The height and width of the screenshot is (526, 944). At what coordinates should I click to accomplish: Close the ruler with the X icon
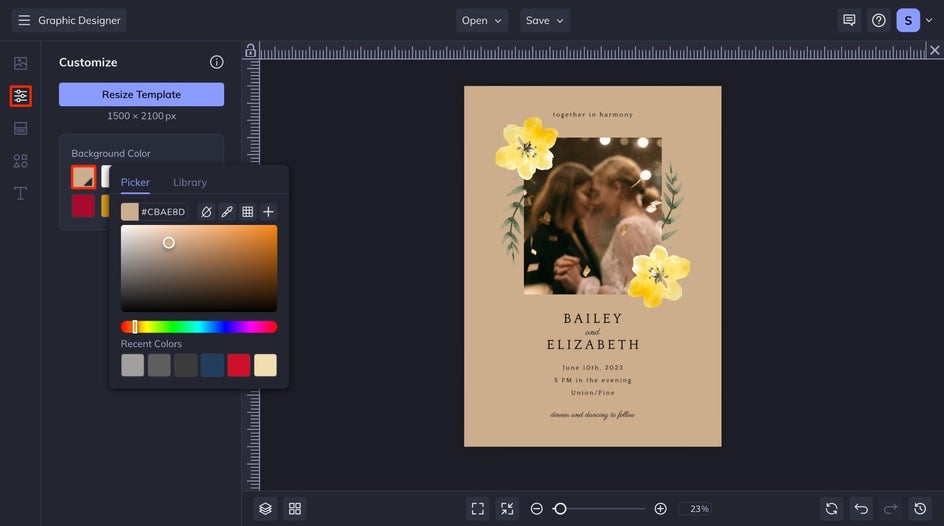934,51
